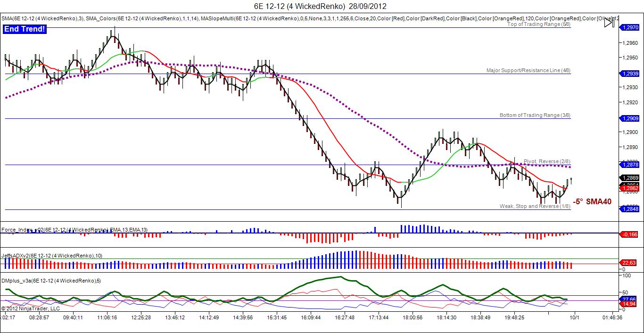Select the 1,2970 price marker
This screenshot has width=644, height=333.
pos(629,28)
